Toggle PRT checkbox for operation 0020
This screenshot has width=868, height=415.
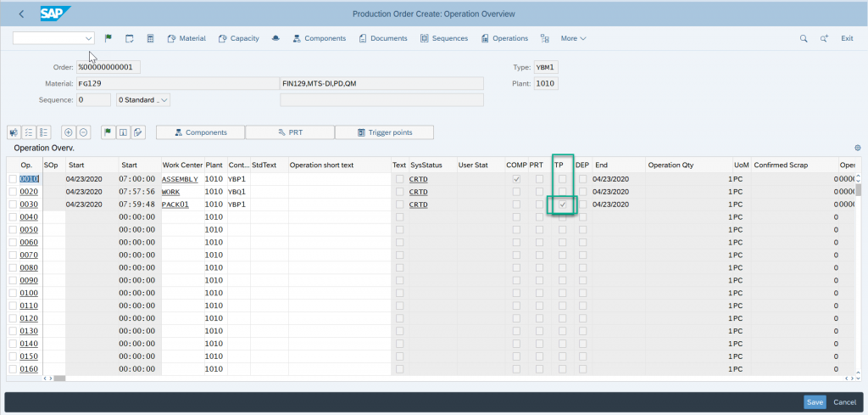(x=539, y=192)
